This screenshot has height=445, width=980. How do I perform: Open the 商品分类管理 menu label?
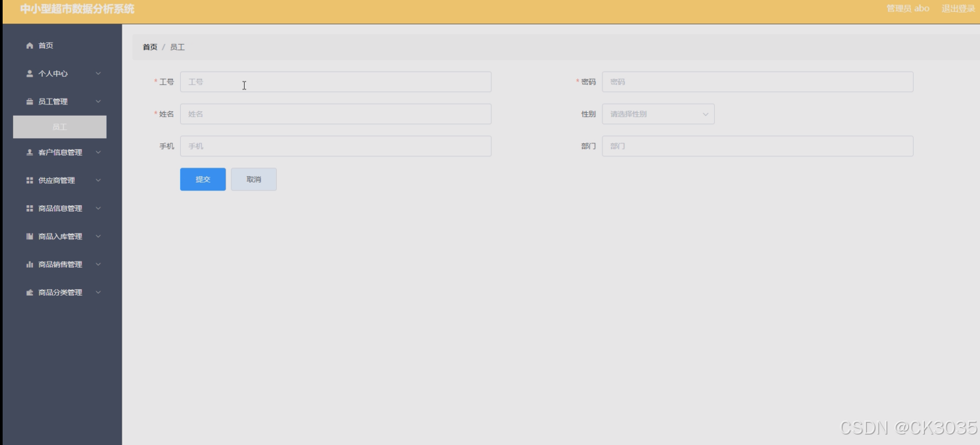(61, 293)
